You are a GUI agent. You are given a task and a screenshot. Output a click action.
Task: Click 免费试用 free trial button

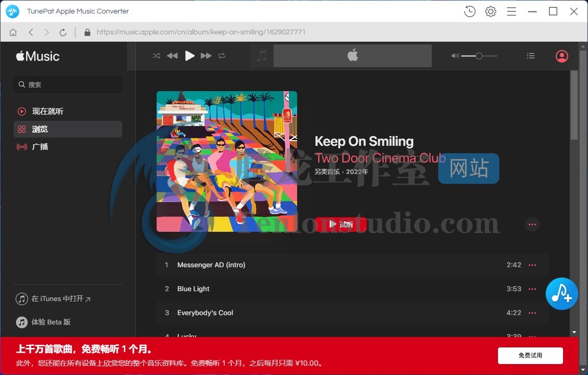530,356
